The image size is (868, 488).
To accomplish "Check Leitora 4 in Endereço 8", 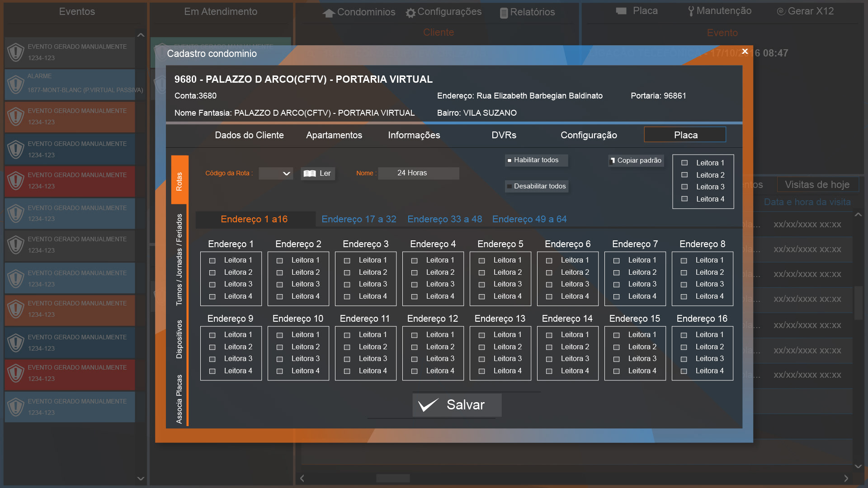I will click(684, 297).
